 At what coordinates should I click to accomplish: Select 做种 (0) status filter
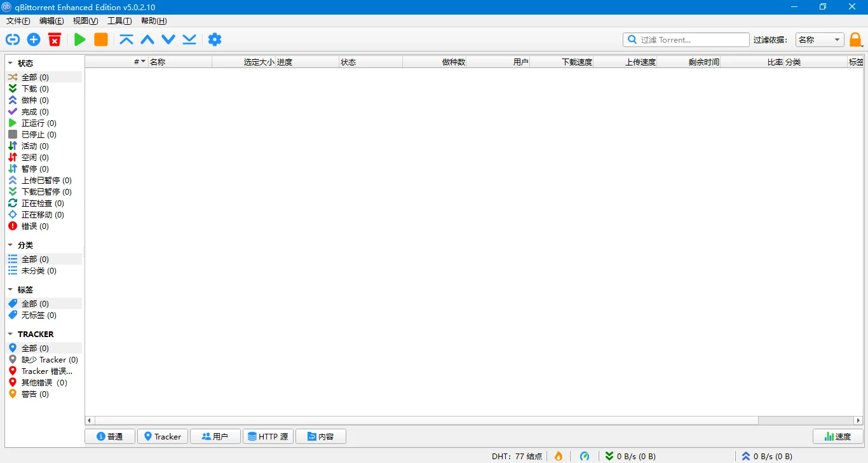pyautogui.click(x=44, y=100)
